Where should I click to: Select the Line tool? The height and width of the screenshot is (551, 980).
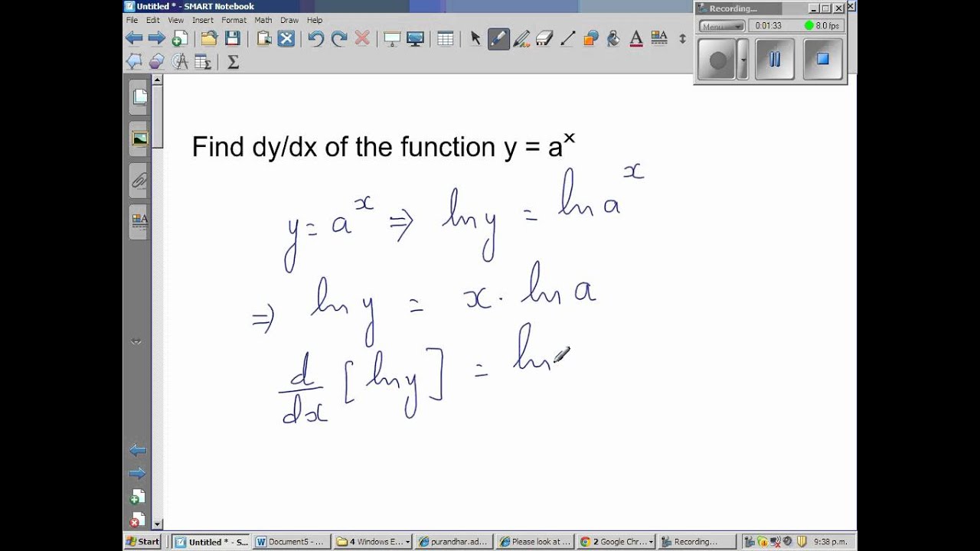[567, 38]
